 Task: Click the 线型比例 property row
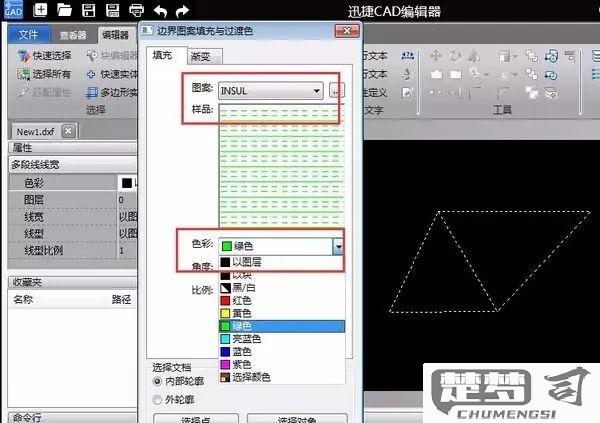[73, 250]
